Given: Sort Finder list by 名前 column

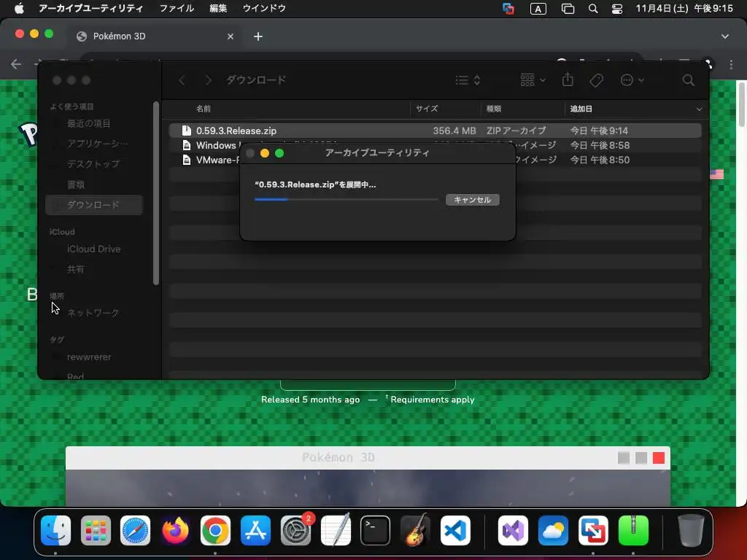Looking at the screenshot, I should pos(204,109).
